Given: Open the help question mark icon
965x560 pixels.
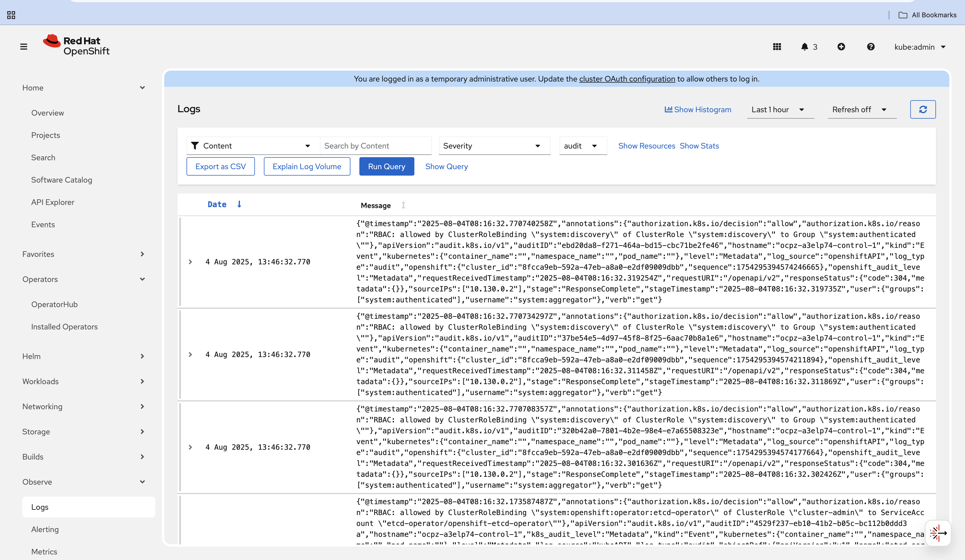Looking at the screenshot, I should coord(871,47).
